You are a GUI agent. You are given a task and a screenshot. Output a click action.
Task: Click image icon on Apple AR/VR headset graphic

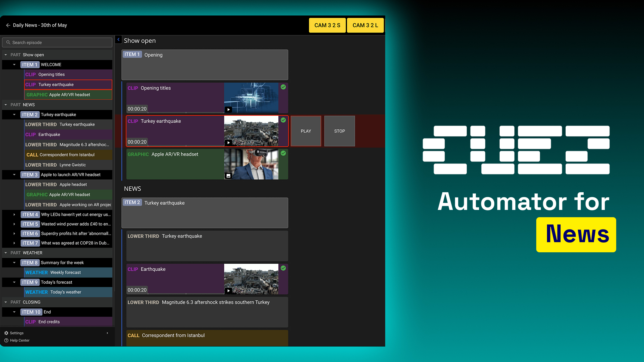[228, 176]
